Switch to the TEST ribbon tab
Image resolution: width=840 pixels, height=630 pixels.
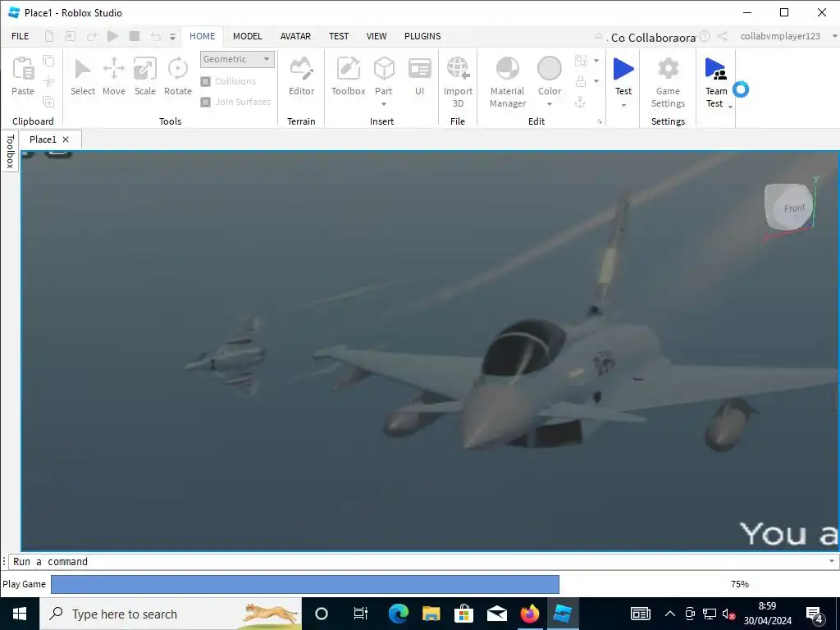(x=339, y=36)
